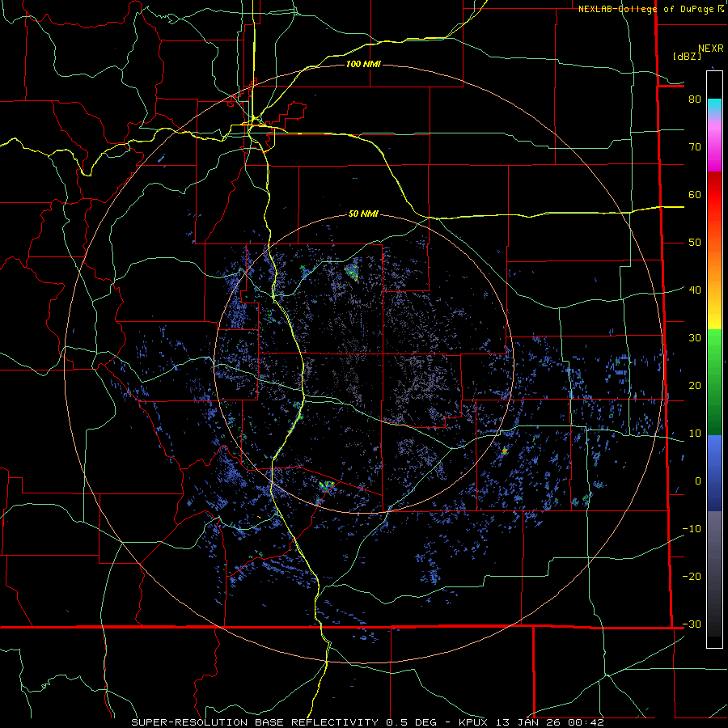The image size is (728, 728).
Task: Select the -10 value on dBZ scale
Action: pyautogui.click(x=692, y=528)
